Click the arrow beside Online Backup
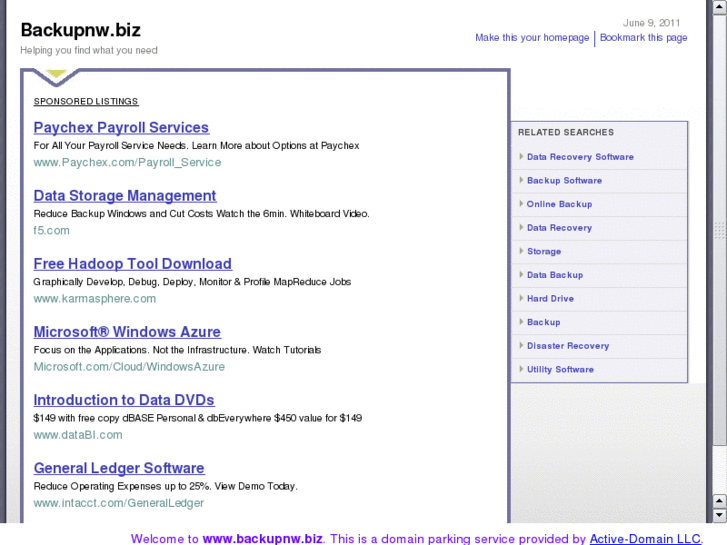The height and width of the screenshot is (545, 727). pos(521,204)
